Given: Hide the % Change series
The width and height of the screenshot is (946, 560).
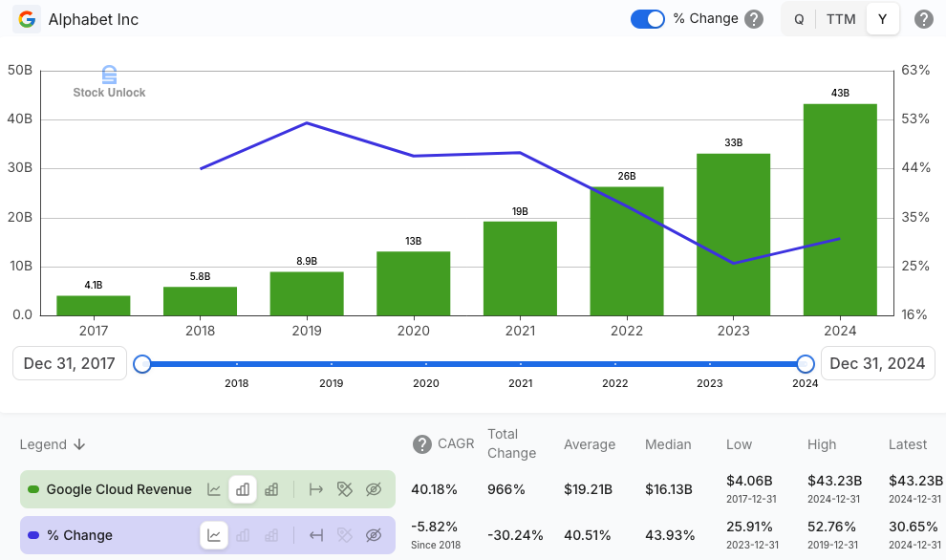Looking at the screenshot, I should (374, 535).
